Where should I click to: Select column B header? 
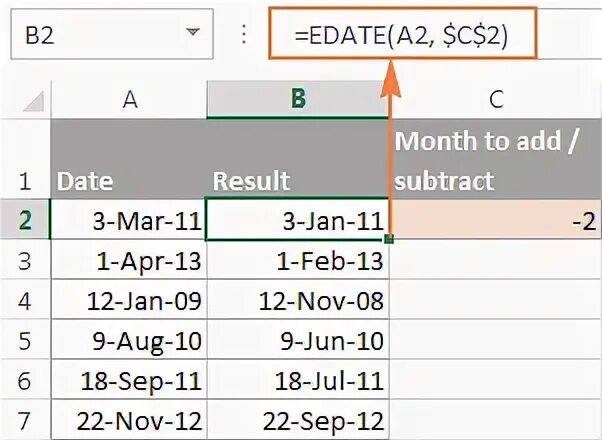(x=298, y=98)
